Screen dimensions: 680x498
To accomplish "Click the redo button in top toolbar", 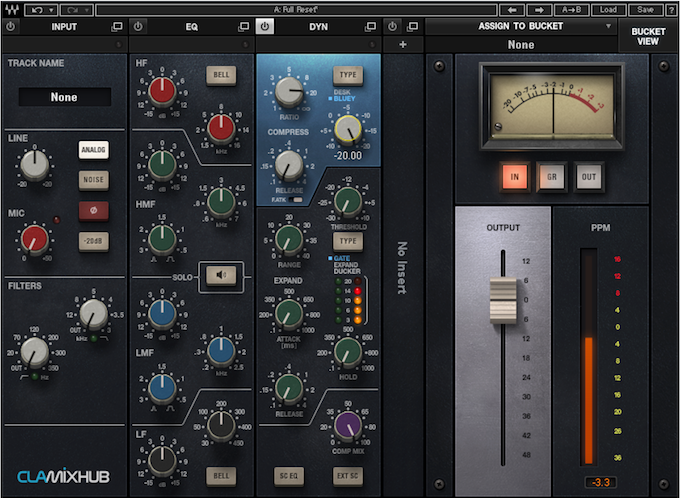I will (x=76, y=10).
